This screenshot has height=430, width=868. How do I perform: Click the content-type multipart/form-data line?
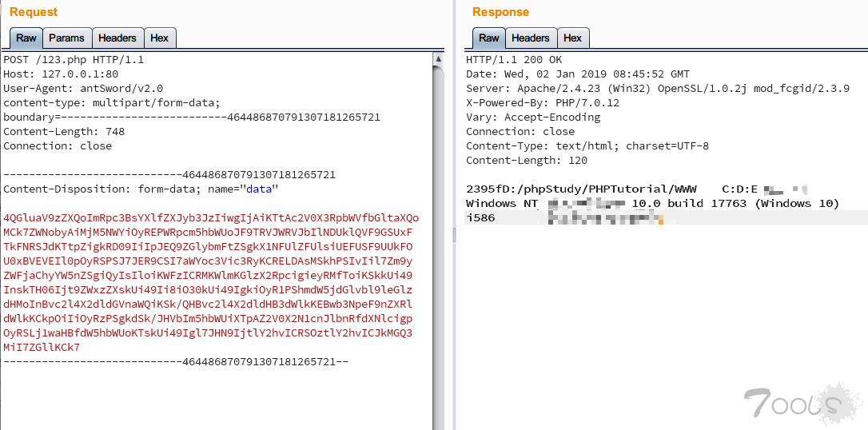(112, 103)
